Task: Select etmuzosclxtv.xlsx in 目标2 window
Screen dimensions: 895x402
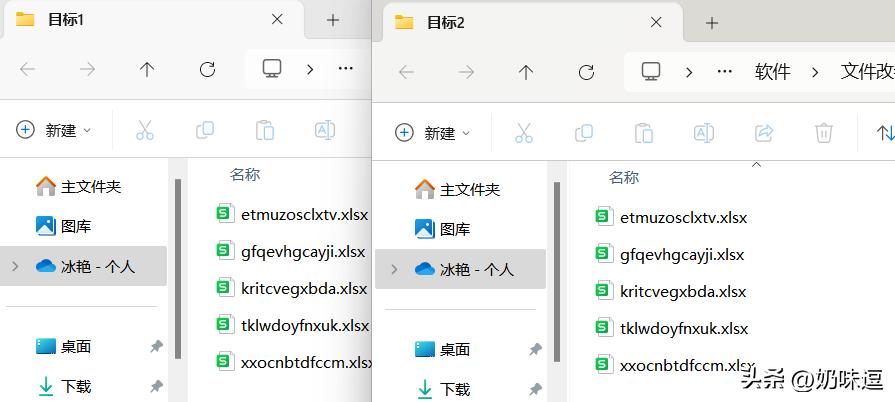Action: [x=671, y=218]
